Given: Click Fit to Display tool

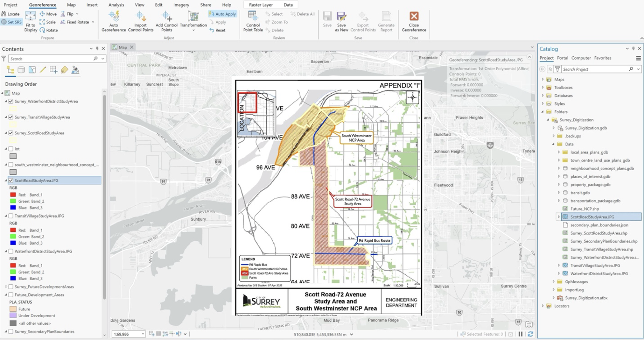Looking at the screenshot, I should pyautogui.click(x=31, y=21).
